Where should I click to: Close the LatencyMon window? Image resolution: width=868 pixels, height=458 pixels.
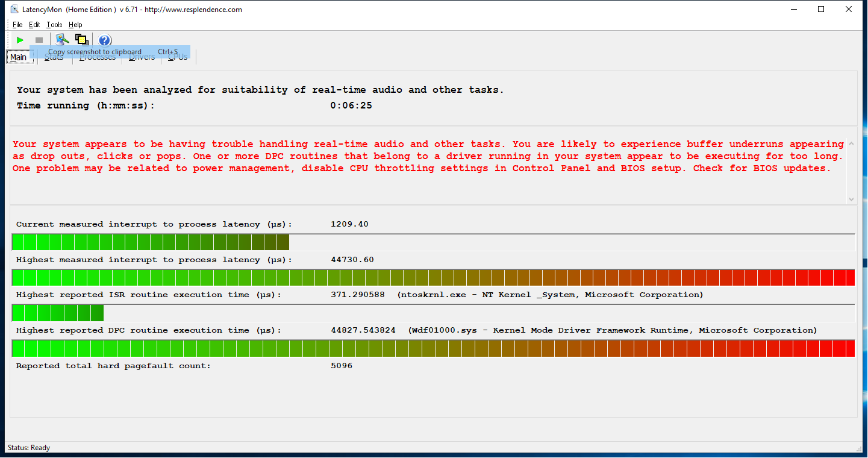849,9
